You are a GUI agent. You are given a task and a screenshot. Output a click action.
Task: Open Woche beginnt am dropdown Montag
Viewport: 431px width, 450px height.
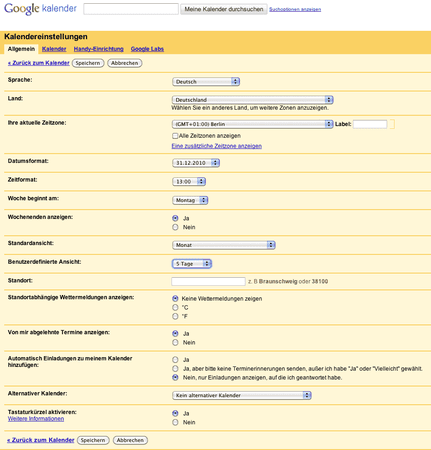coord(190,200)
